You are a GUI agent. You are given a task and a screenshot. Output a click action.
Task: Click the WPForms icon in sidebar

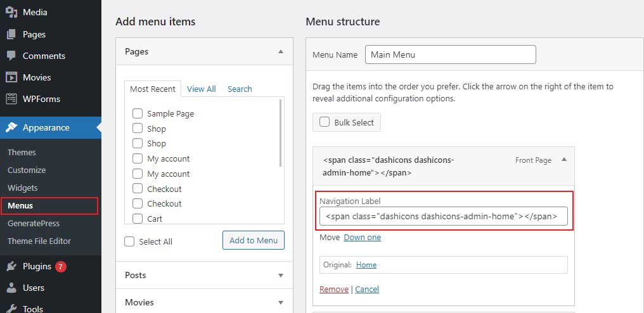tap(11, 99)
